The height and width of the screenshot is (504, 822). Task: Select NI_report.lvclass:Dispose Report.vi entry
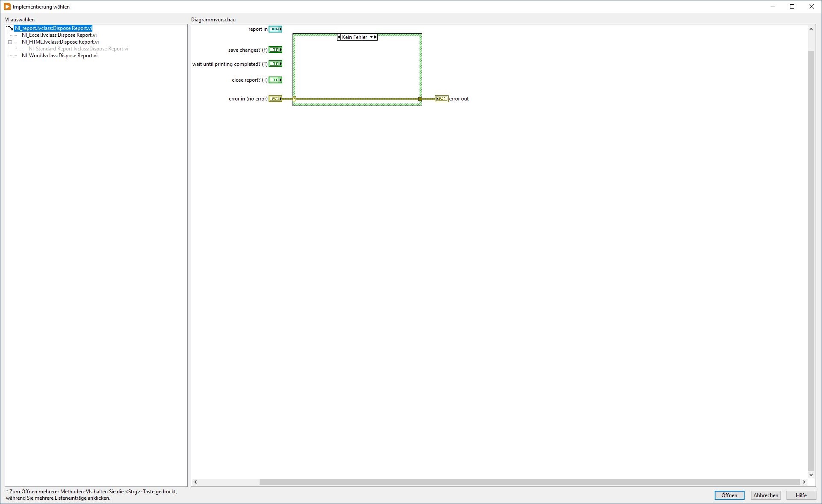pyautogui.click(x=53, y=28)
